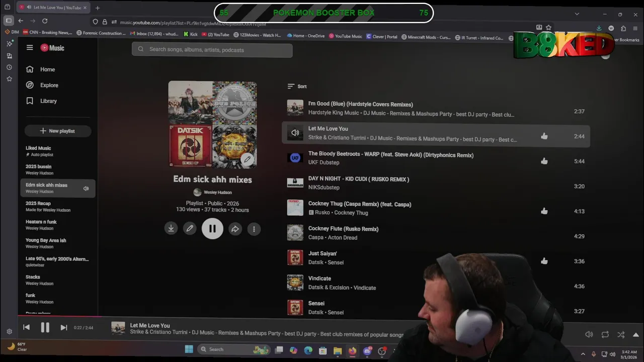The height and width of the screenshot is (362, 644).
Task: Pause playback in bottom player bar
Action: tap(45, 327)
